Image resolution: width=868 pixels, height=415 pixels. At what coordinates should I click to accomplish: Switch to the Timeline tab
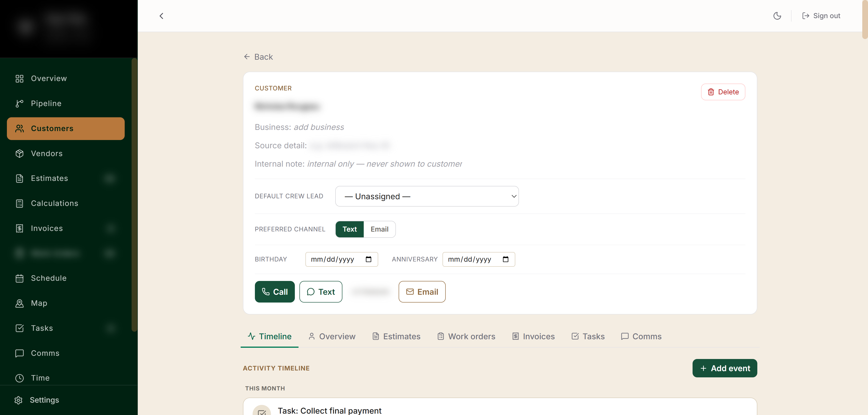coord(270,336)
